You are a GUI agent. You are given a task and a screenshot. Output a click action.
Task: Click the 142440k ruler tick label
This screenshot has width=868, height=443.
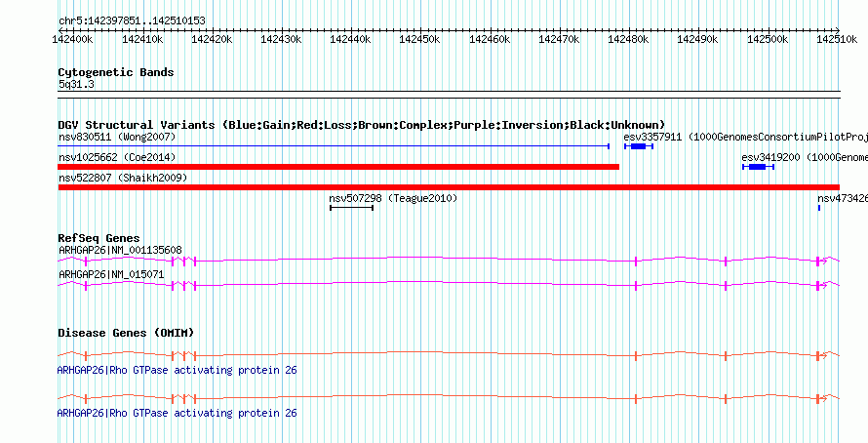350,39
